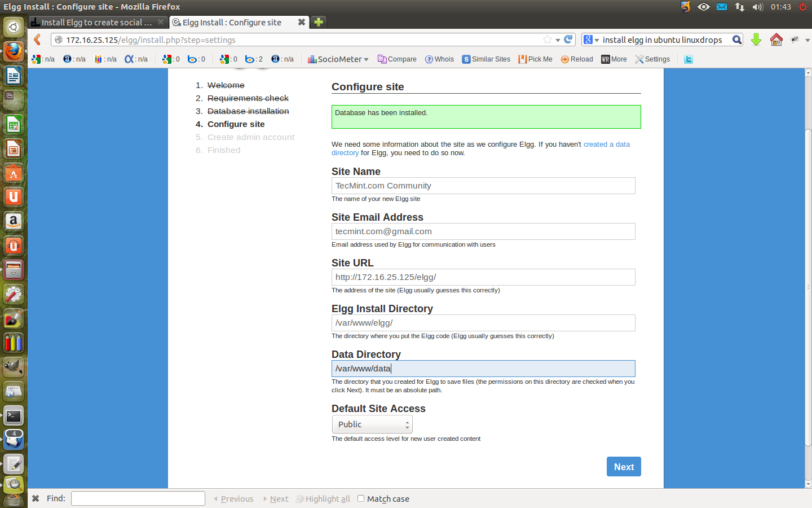The height and width of the screenshot is (508, 812).
Task: Open Ubuntu Software Center launcher
Action: (14, 173)
